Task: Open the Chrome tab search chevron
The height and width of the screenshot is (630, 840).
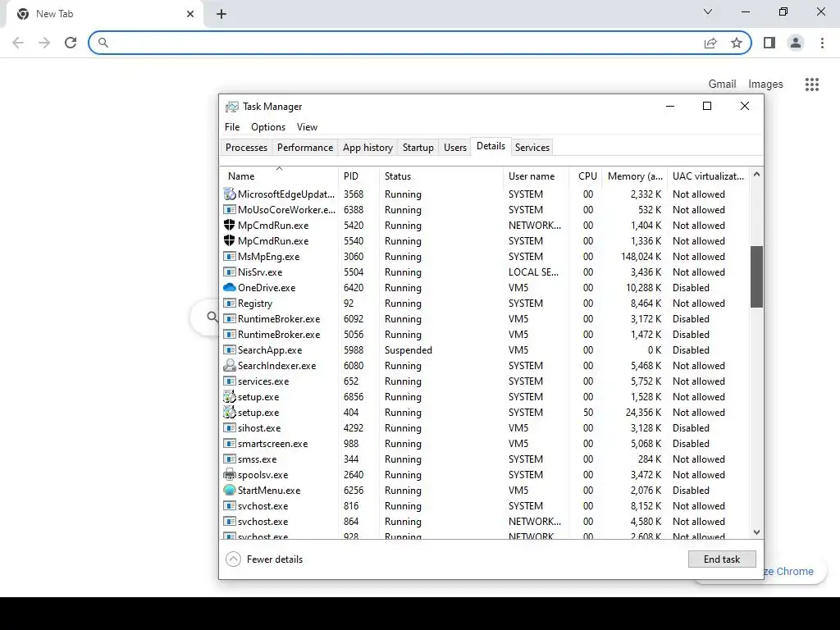Action: 708,11
